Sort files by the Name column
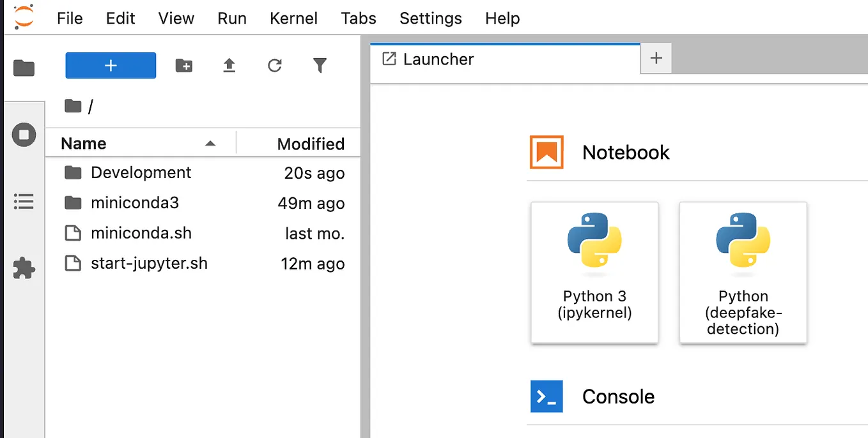Viewport: 868px width, 438px height. (84, 144)
